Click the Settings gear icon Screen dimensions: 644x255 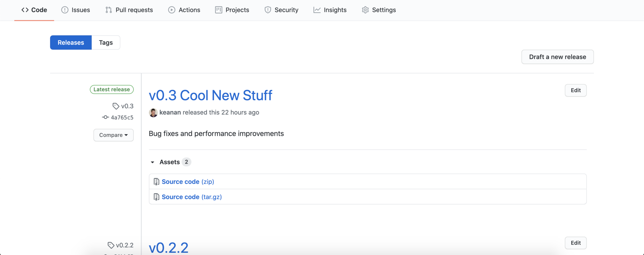(x=365, y=10)
